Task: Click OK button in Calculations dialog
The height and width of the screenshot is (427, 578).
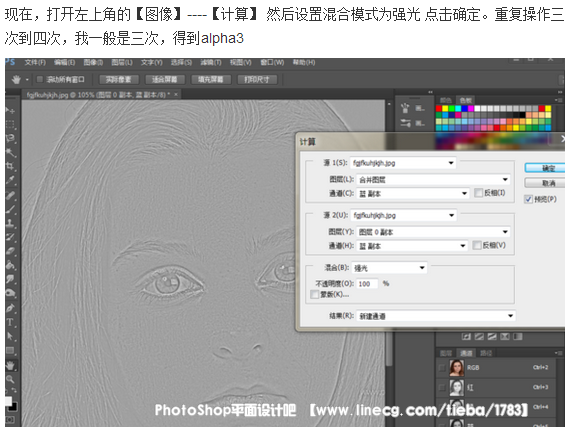Action: coord(545,168)
